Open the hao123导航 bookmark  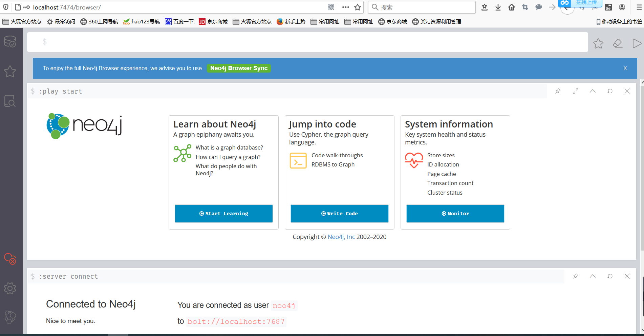coord(142,21)
